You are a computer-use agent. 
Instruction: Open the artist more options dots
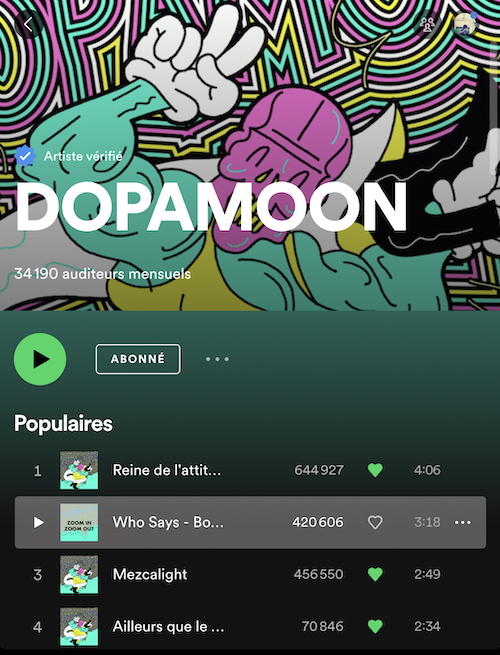tap(217, 359)
